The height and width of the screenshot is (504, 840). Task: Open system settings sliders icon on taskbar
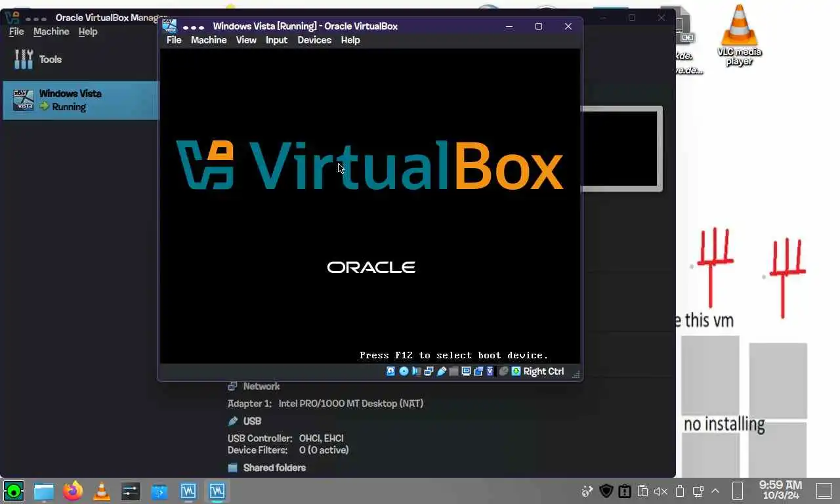pos(131,490)
